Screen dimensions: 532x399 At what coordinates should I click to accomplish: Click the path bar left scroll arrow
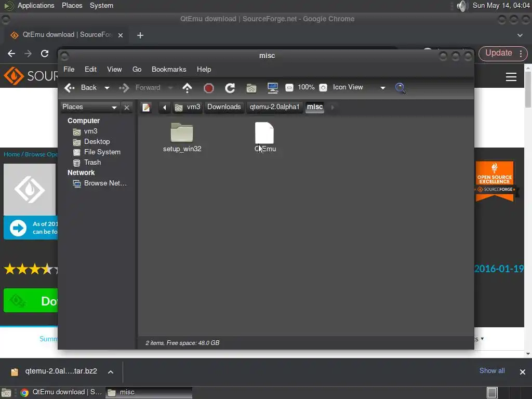(165, 108)
